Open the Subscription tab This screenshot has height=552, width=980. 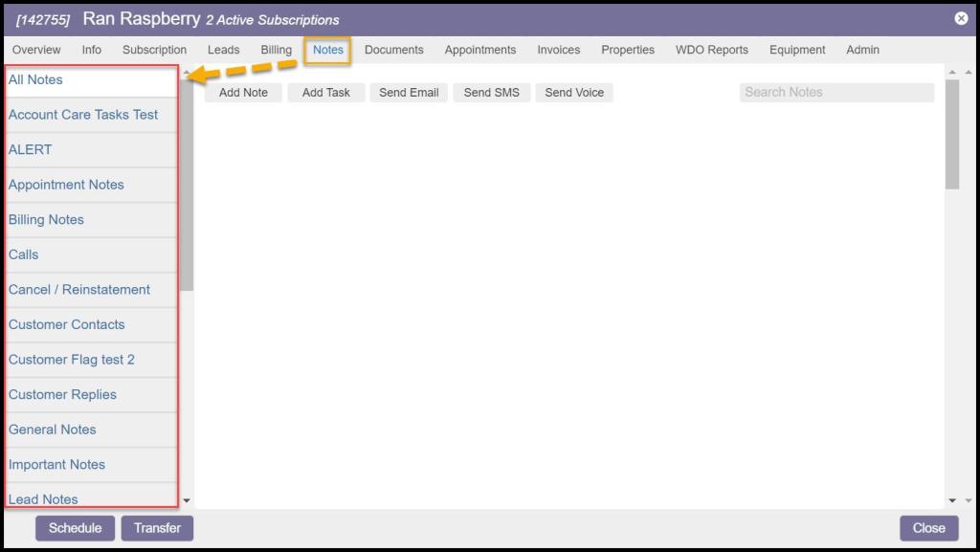click(x=154, y=50)
